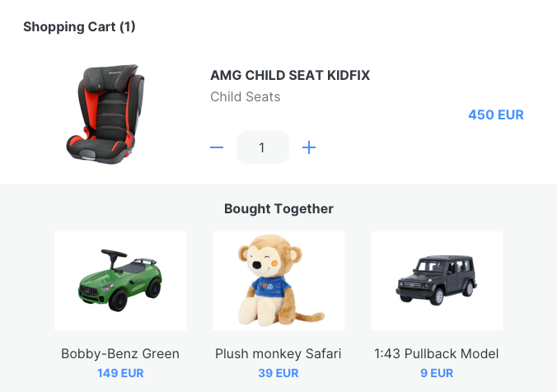Open the black pullback model car image
557x392 pixels.
tap(437, 281)
